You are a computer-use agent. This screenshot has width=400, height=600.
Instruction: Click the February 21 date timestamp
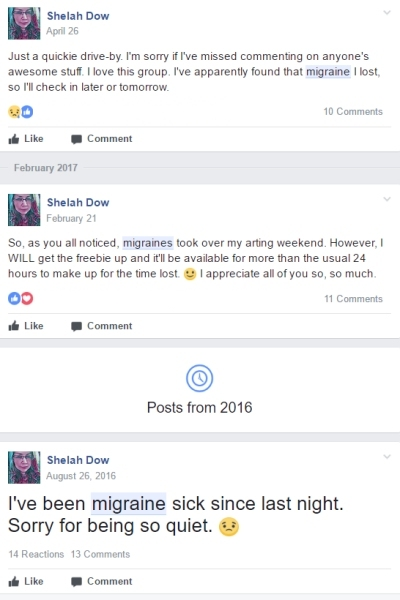71,218
